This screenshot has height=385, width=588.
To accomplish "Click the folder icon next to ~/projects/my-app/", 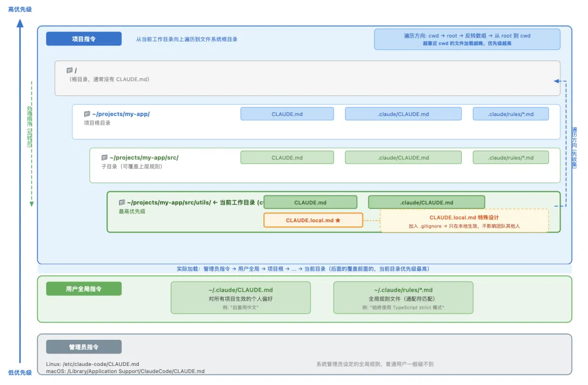I will [87, 114].
